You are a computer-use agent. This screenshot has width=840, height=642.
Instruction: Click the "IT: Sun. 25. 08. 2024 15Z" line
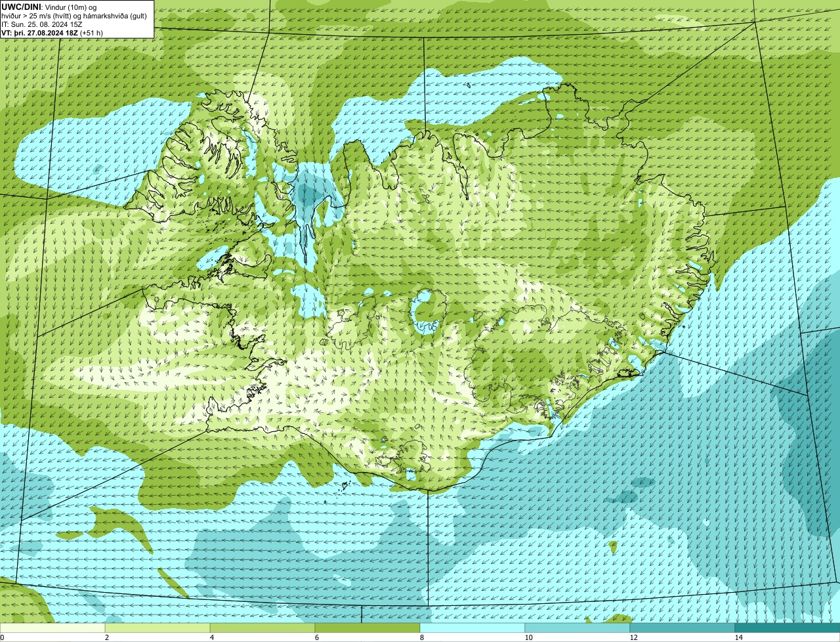(x=41, y=24)
